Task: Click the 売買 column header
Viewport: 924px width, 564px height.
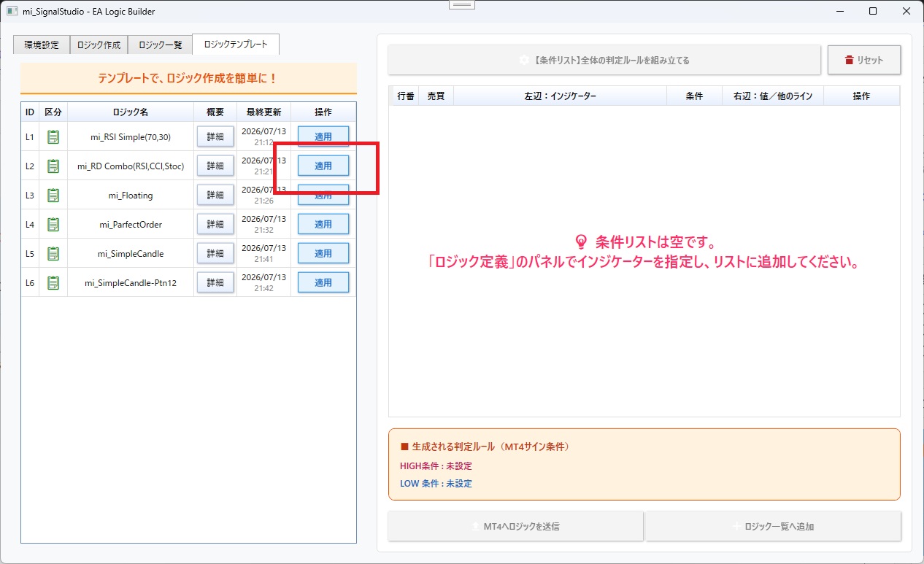Action: 436,96
